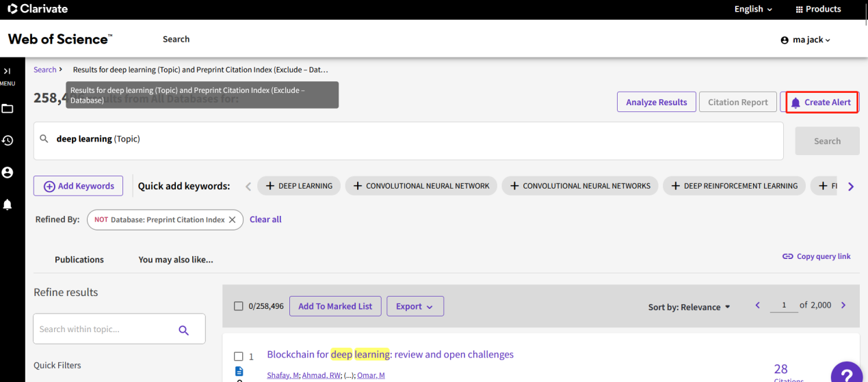Image resolution: width=868 pixels, height=382 pixels.
Task: Open the English language dropdown
Action: click(753, 9)
